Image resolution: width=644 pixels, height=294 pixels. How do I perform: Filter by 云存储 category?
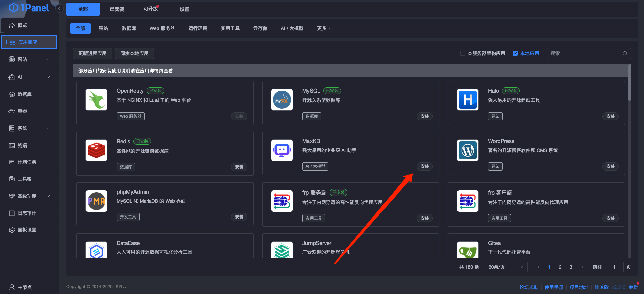click(x=260, y=28)
